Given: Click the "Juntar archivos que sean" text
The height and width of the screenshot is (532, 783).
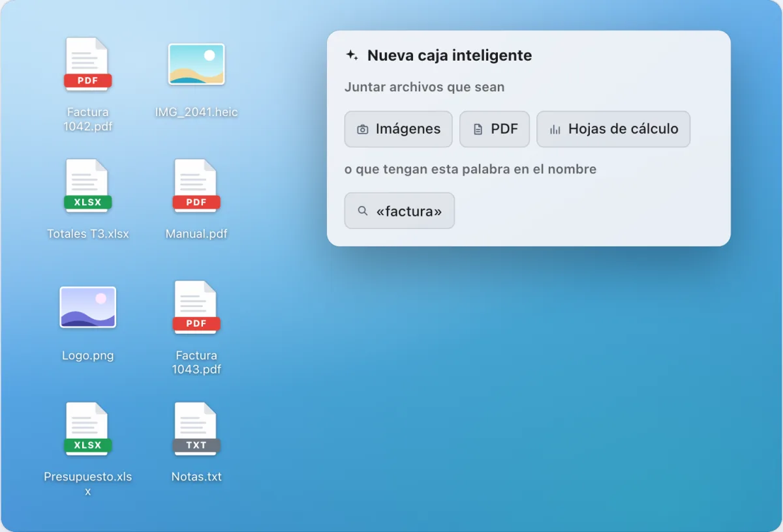Looking at the screenshot, I should tap(424, 87).
